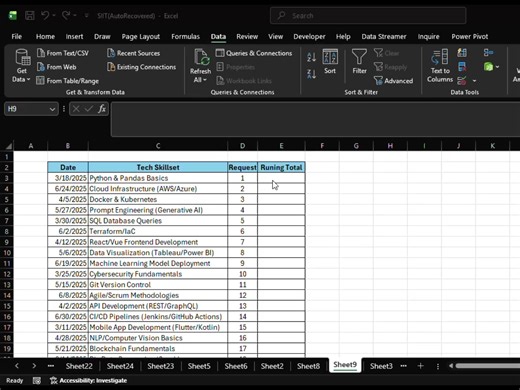This screenshot has height=390, width=520.
Task: Open the Sort dialog button
Action: (330, 61)
